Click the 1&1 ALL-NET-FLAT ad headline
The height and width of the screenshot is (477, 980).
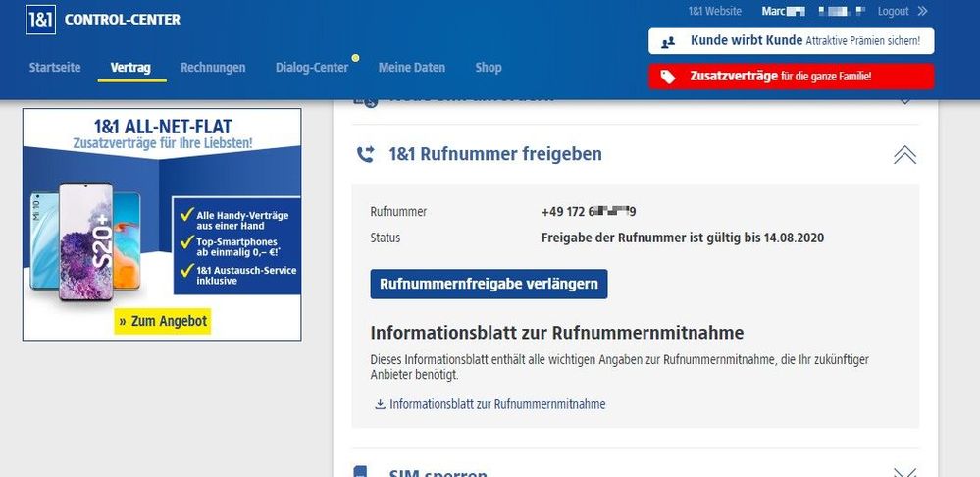coord(163,127)
